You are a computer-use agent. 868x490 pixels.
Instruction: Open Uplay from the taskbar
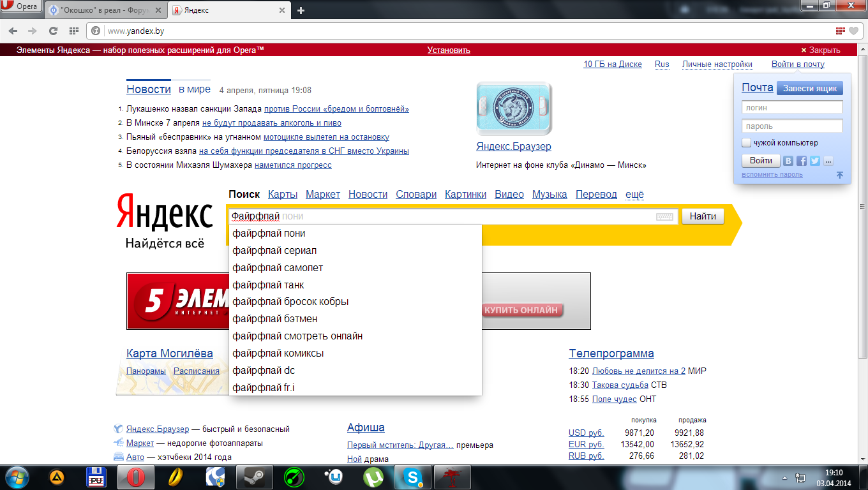tap(334, 477)
